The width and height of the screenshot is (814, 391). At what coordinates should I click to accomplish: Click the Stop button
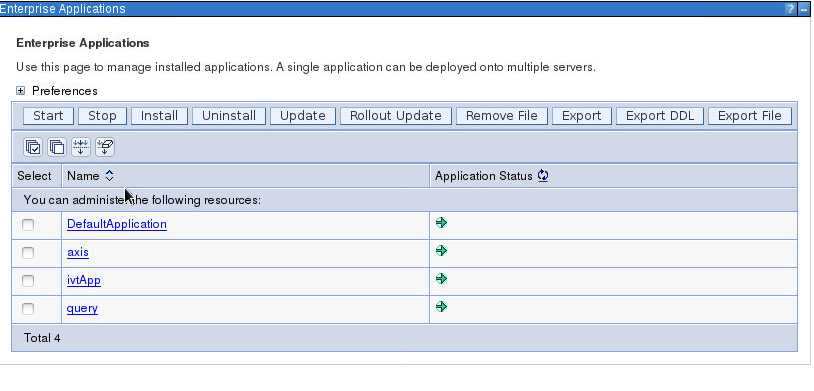102,116
